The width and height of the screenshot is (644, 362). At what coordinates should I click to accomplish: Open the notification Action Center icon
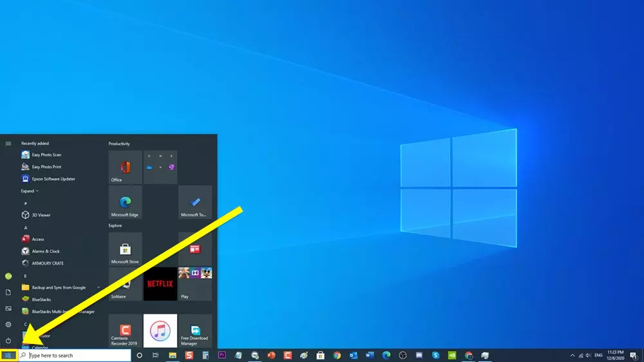(634, 356)
